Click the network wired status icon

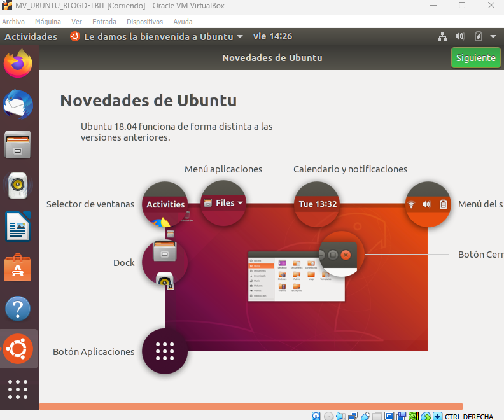click(443, 37)
